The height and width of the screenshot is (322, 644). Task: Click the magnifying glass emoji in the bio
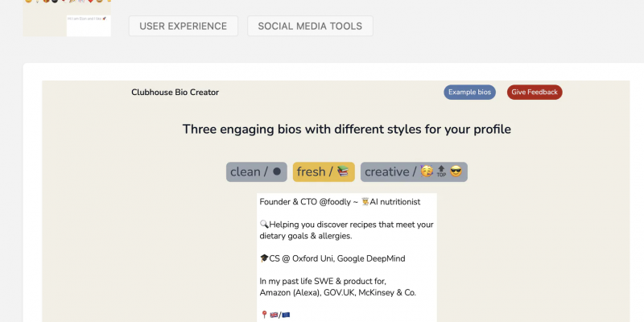click(x=264, y=225)
